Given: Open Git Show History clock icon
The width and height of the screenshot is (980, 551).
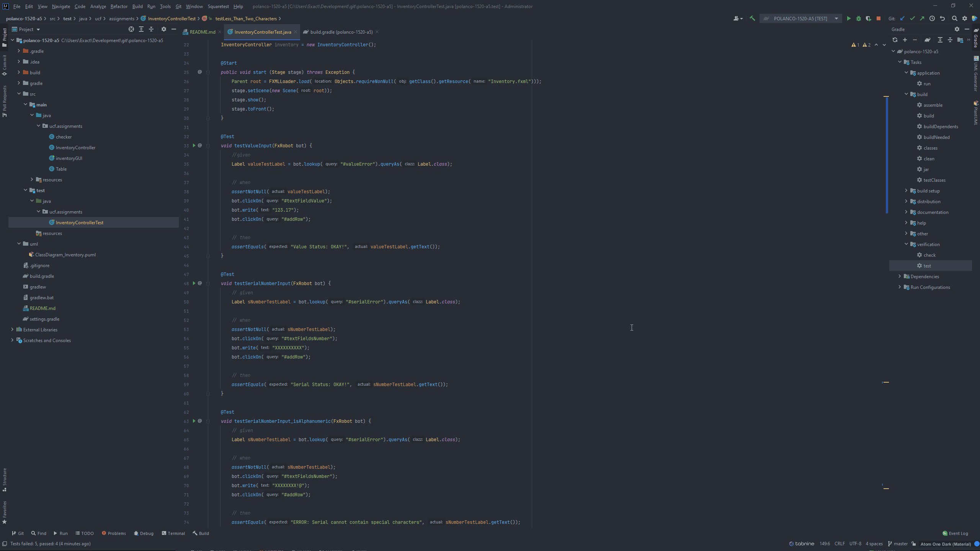Looking at the screenshot, I should [932, 18].
